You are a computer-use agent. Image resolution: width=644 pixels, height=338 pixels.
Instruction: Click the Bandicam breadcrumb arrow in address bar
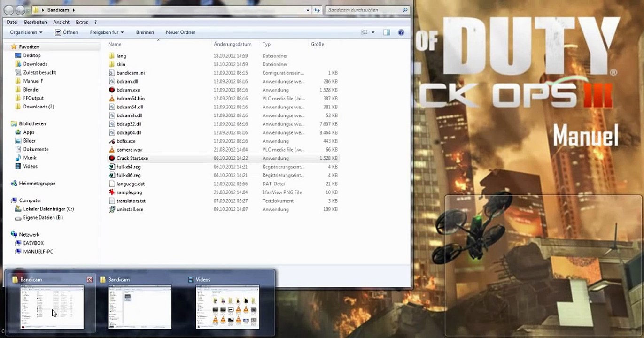[74, 10]
